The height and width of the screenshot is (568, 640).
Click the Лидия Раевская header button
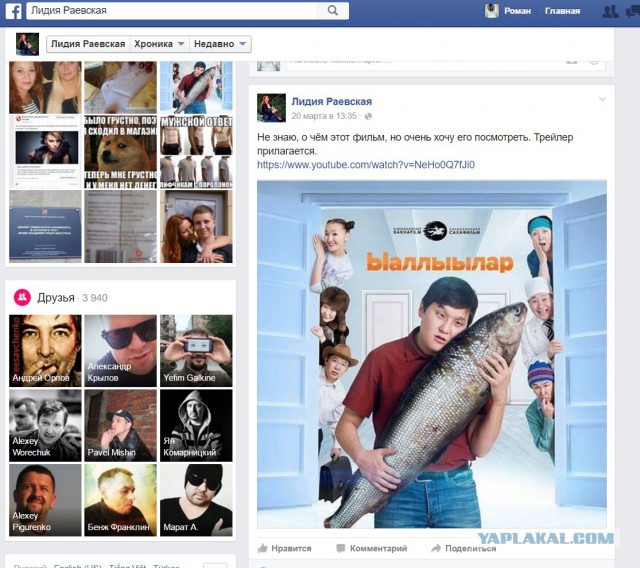[88, 44]
